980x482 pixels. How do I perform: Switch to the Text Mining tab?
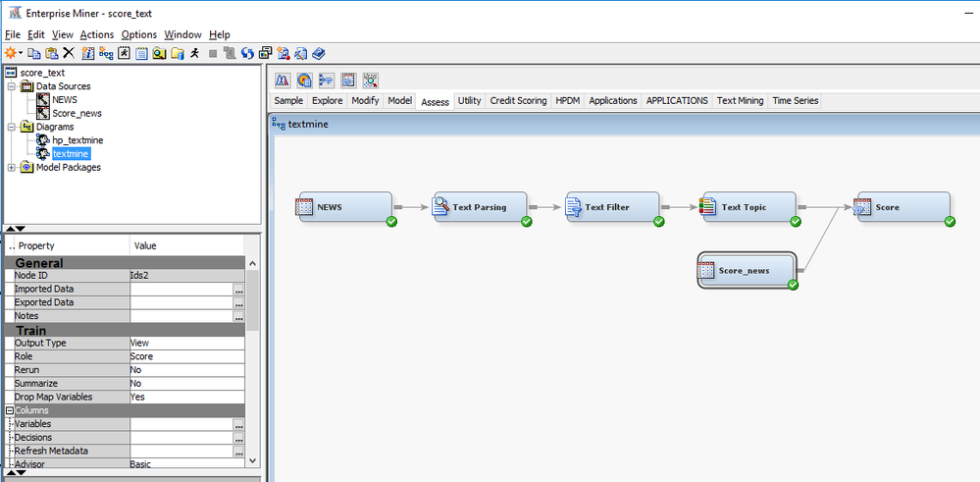(740, 101)
